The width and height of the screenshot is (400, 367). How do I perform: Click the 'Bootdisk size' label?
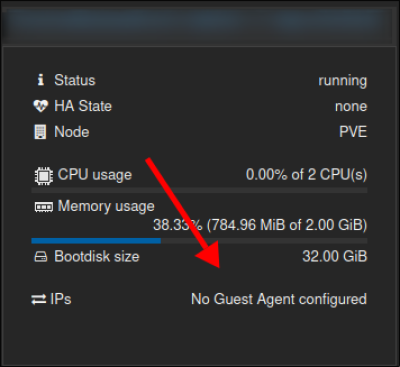click(97, 256)
